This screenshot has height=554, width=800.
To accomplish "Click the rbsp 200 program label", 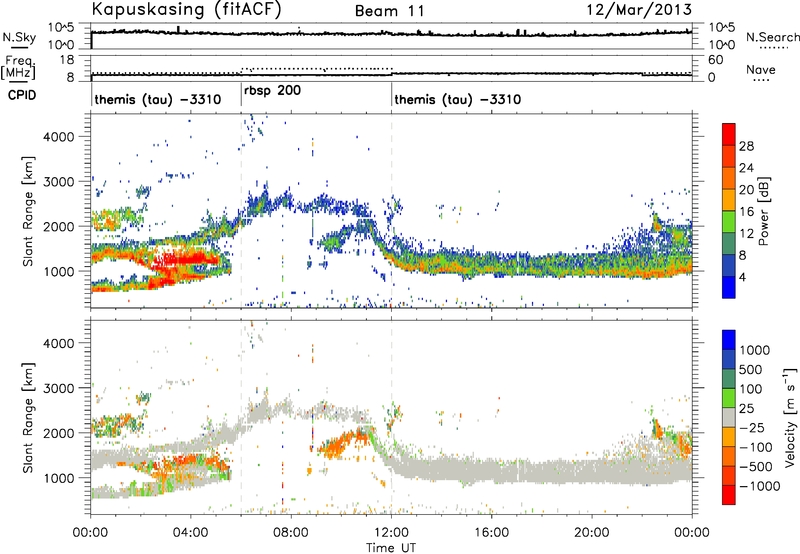I will pos(272,91).
